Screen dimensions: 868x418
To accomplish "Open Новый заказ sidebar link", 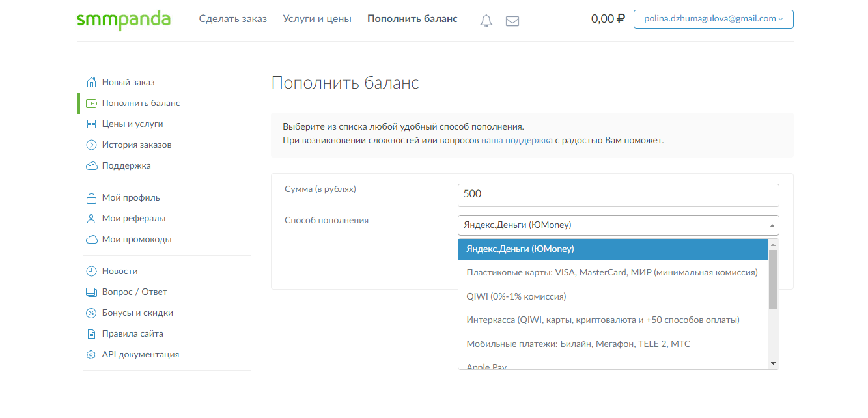I will [128, 83].
